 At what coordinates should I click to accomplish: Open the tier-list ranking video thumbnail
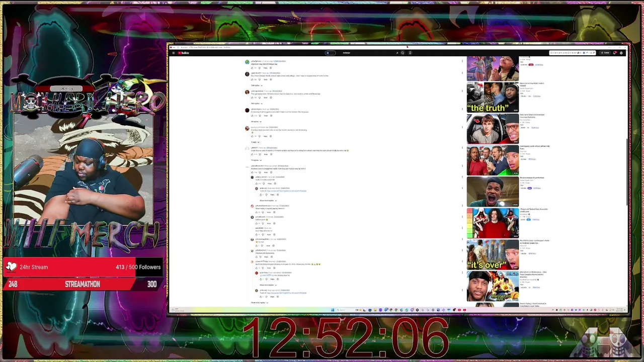493,223
